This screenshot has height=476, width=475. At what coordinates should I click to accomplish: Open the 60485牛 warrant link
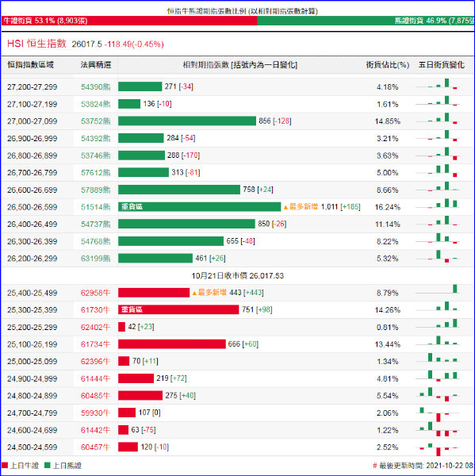[x=95, y=396]
